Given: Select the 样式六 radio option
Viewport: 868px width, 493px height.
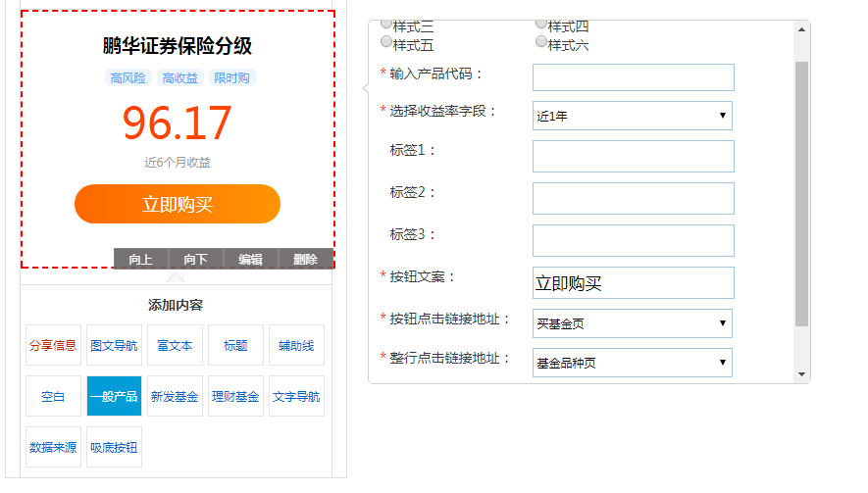Looking at the screenshot, I should click(x=541, y=41).
